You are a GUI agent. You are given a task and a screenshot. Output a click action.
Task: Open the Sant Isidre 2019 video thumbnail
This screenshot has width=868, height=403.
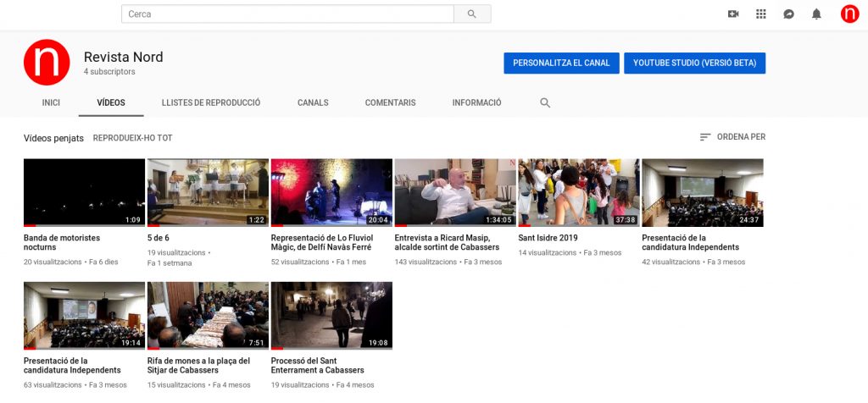pyautogui.click(x=579, y=192)
